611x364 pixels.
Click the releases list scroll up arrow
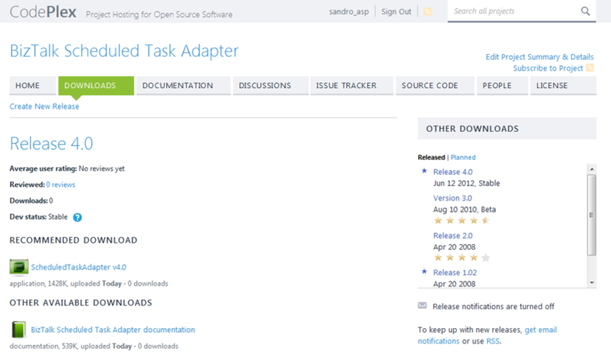tap(592, 168)
